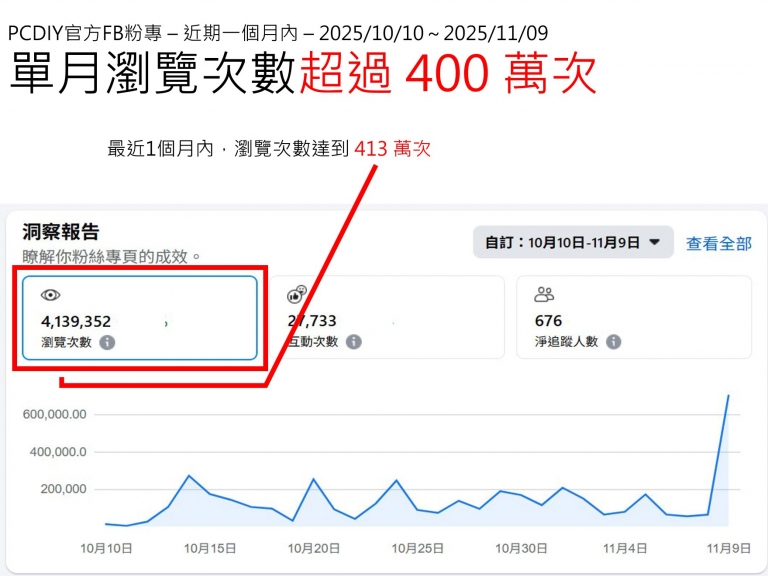Screen dimensions: 768x576
Task: Switch to the 互動次數 metric card
Action: coord(386,318)
